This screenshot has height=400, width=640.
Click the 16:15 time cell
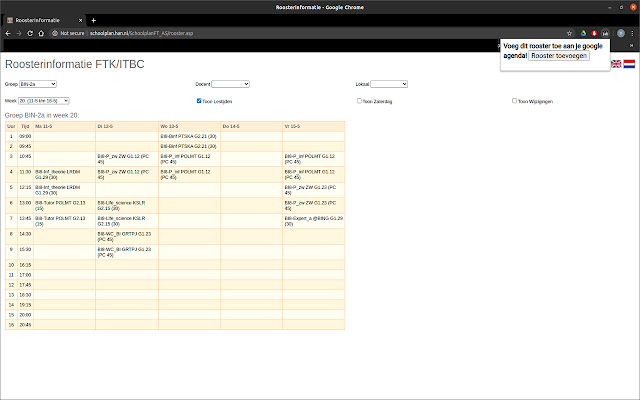[25, 265]
